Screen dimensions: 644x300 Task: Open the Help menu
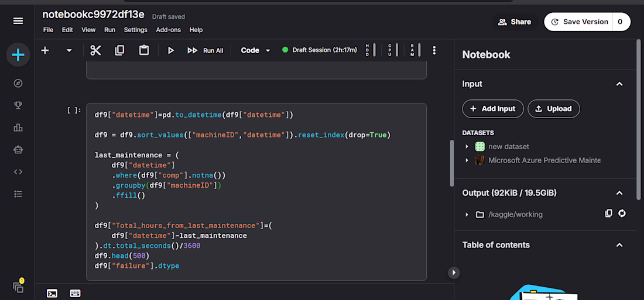(196, 30)
